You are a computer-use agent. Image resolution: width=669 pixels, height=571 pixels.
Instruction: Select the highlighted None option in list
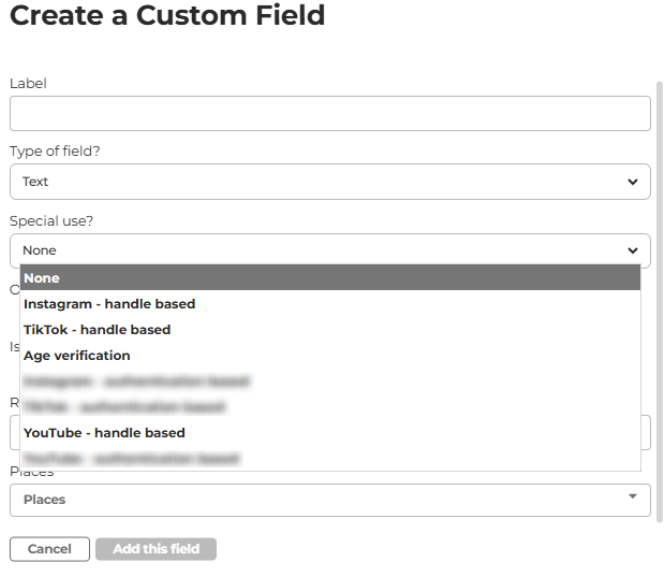(x=330, y=278)
